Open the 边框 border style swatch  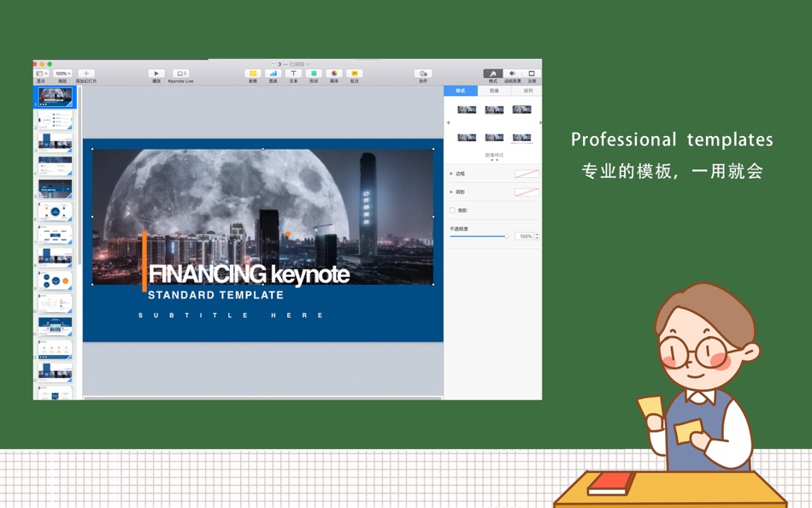coord(527,174)
